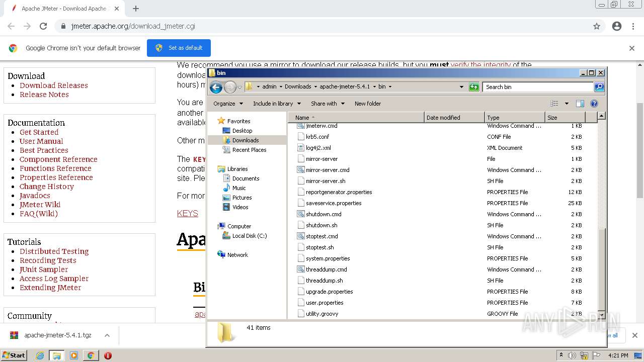Close the Chrome downloads bar
Viewport: 644px width, 362px height.
pyautogui.click(x=634, y=335)
